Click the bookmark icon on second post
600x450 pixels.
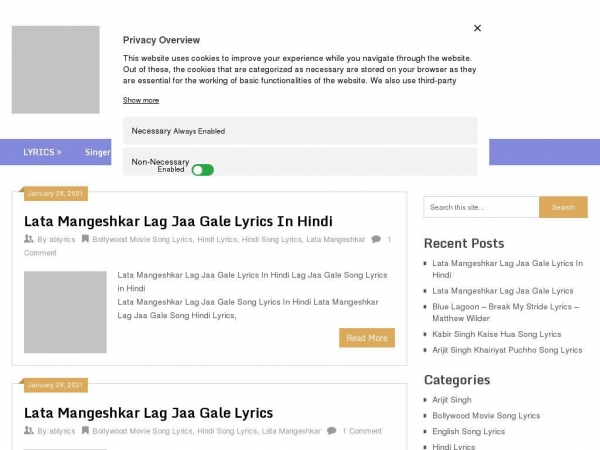tap(85, 431)
